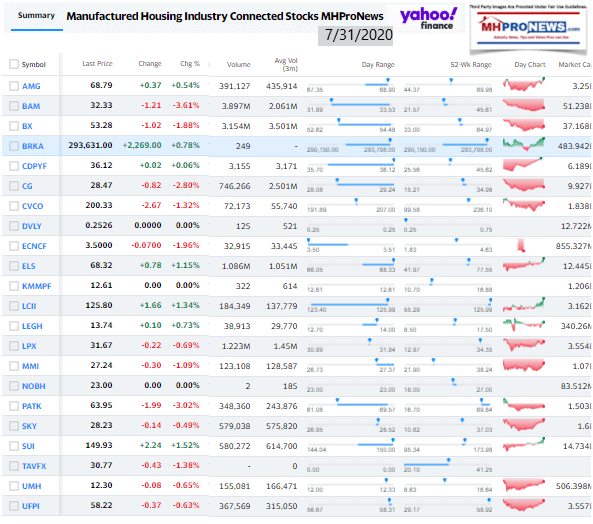Sort by the Change column header
This screenshot has height=524, width=593.
pos(150,64)
